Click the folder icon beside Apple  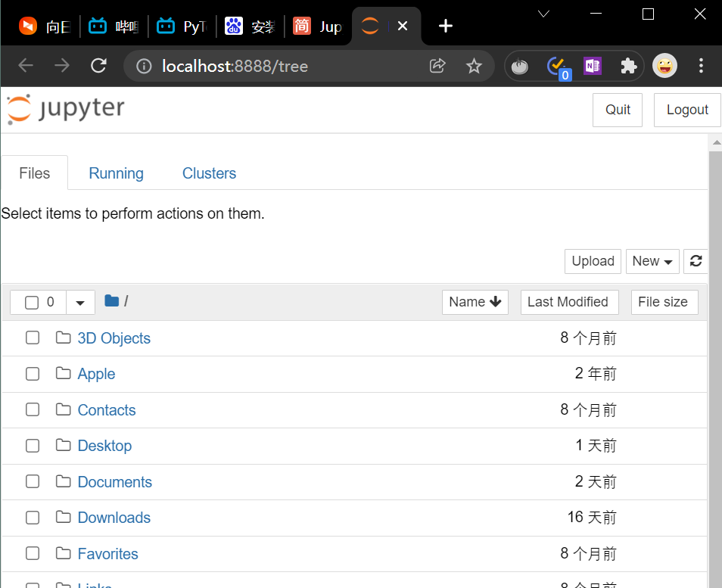(63, 373)
